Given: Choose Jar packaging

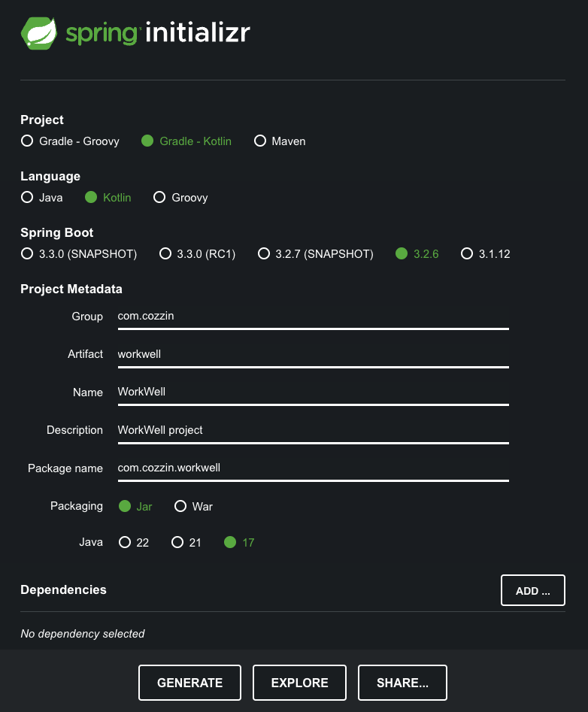Looking at the screenshot, I should click(135, 506).
